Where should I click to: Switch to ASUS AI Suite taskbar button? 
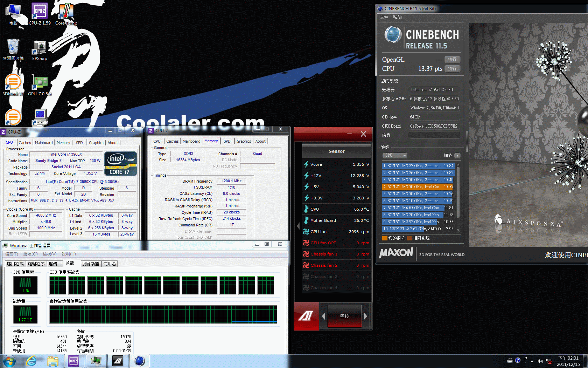(118, 361)
